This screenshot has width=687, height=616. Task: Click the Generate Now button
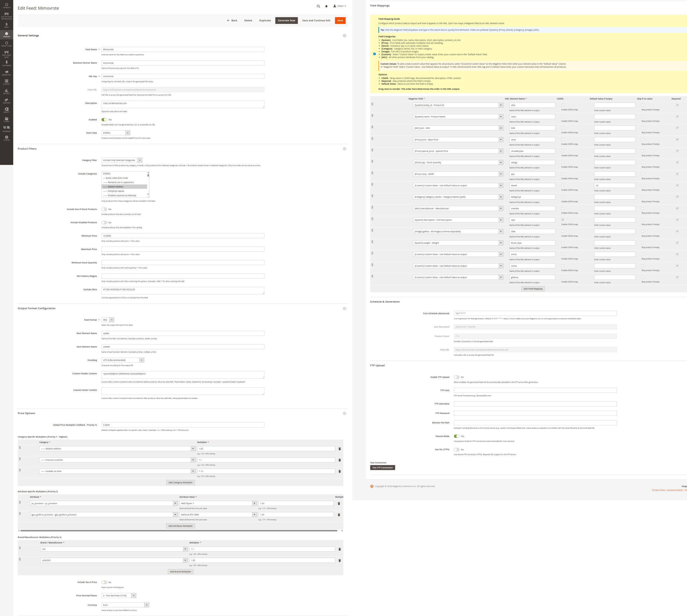tap(286, 20)
